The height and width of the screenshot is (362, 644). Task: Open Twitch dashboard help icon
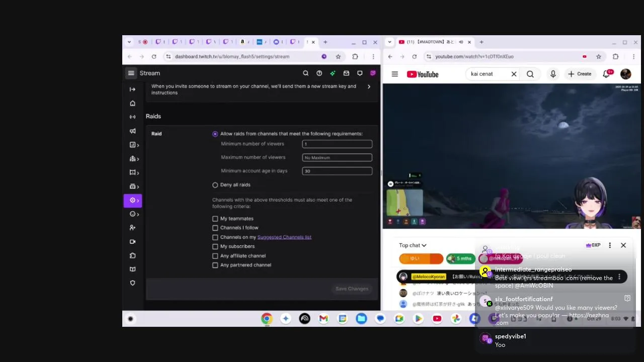319,73
